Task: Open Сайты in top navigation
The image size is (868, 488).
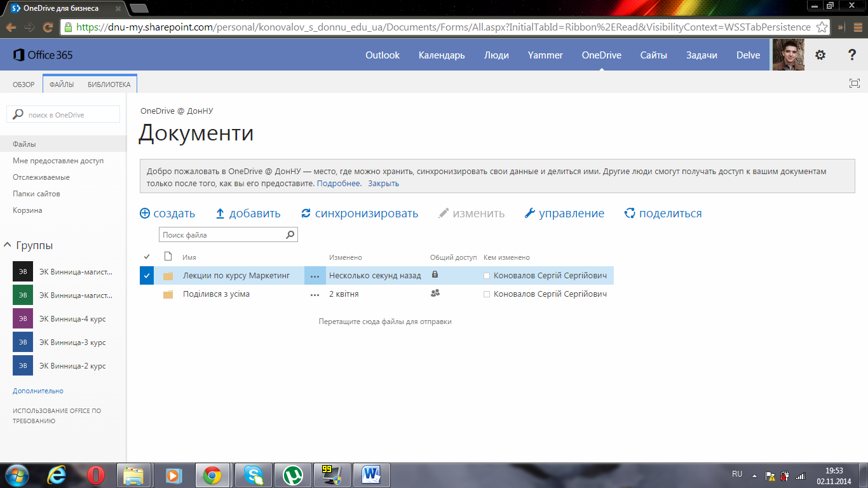Action: [653, 55]
